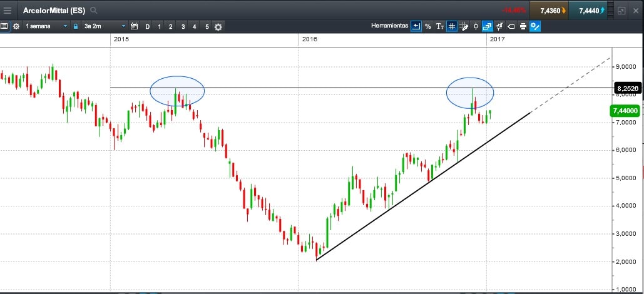The height and width of the screenshot is (294, 644).
Task: Select preset button 1
Action: (160, 27)
